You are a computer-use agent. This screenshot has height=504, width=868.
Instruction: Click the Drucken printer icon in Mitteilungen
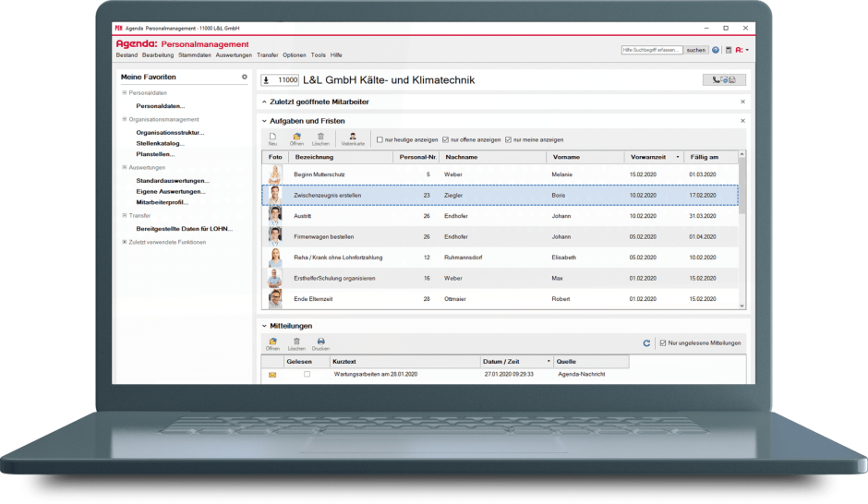[320, 342]
